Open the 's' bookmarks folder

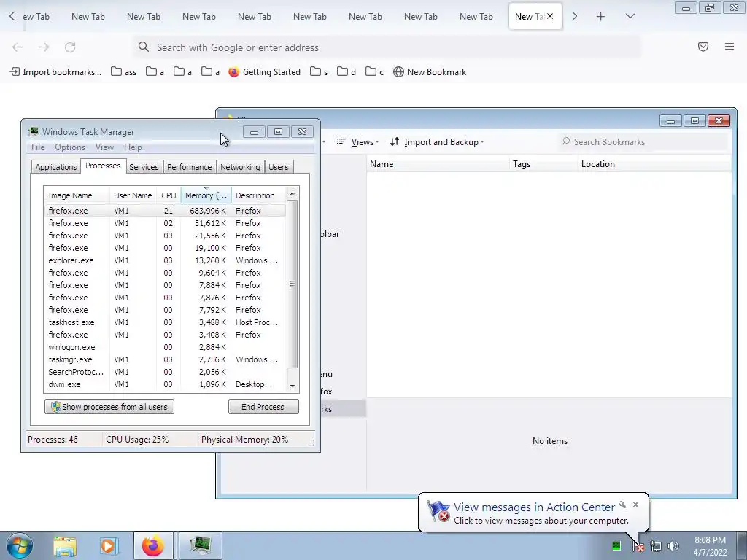(x=319, y=72)
